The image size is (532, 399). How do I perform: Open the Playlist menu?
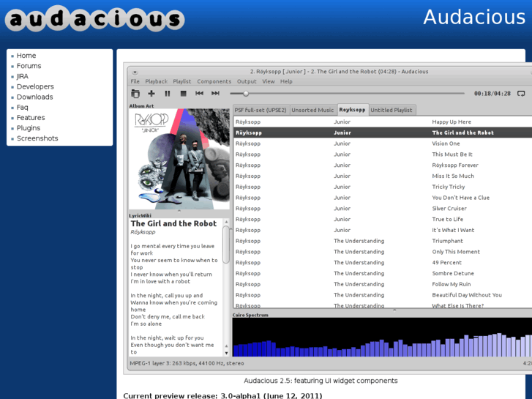coord(182,81)
